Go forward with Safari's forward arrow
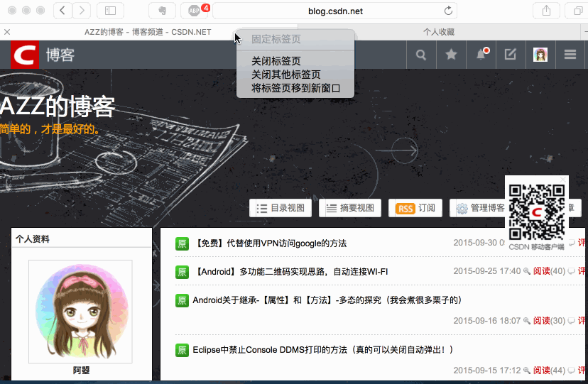The height and width of the screenshot is (384, 588). click(x=82, y=11)
